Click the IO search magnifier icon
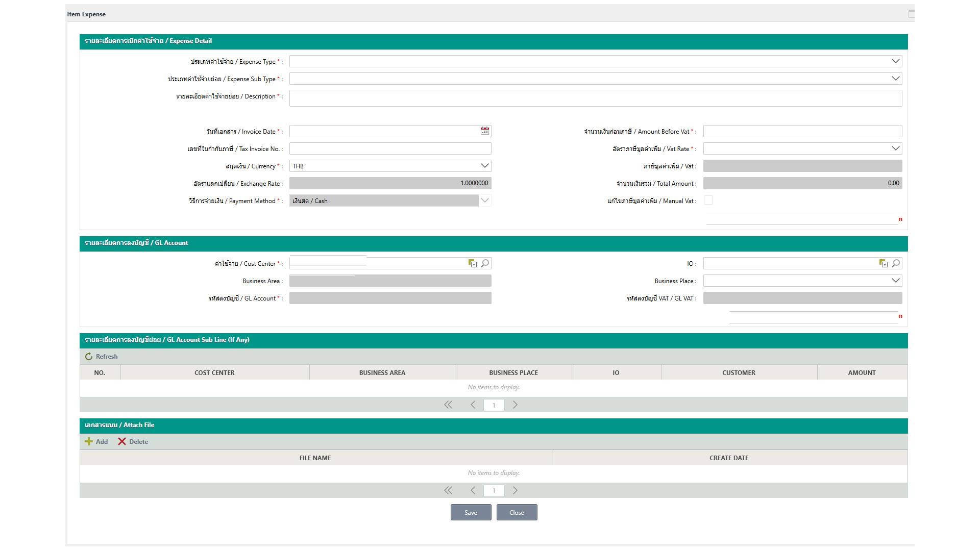This screenshot has height=551, width=980. pos(896,263)
